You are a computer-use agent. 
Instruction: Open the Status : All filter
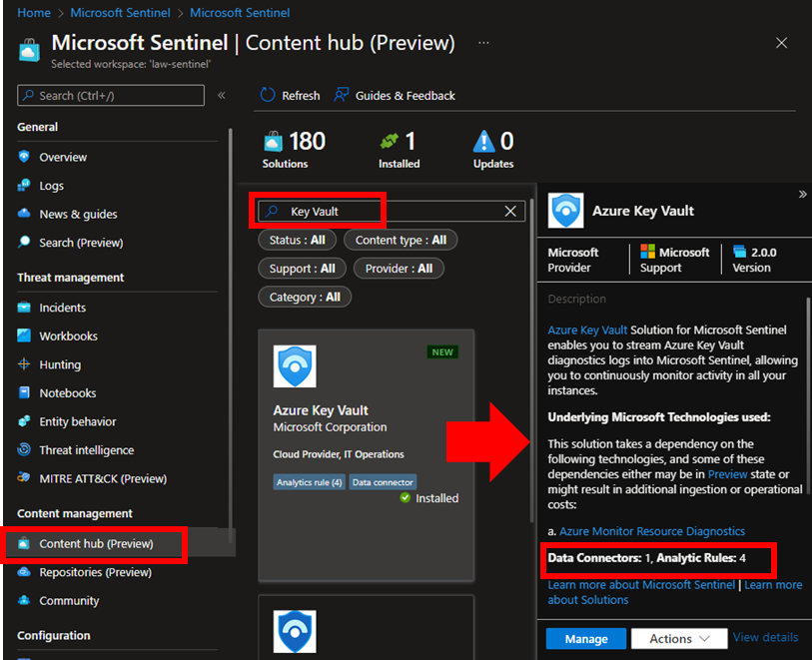click(298, 240)
